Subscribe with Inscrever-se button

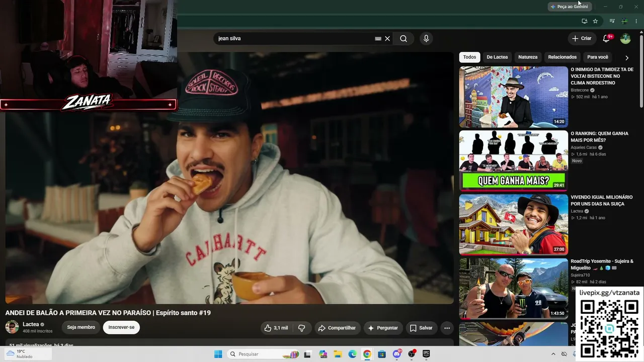click(121, 327)
